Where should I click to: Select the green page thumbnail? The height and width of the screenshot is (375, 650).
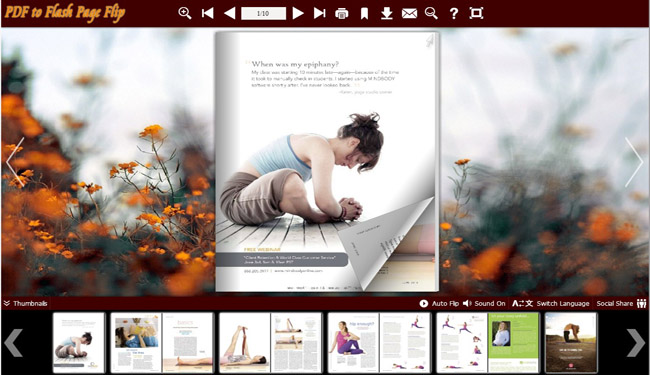point(514,343)
